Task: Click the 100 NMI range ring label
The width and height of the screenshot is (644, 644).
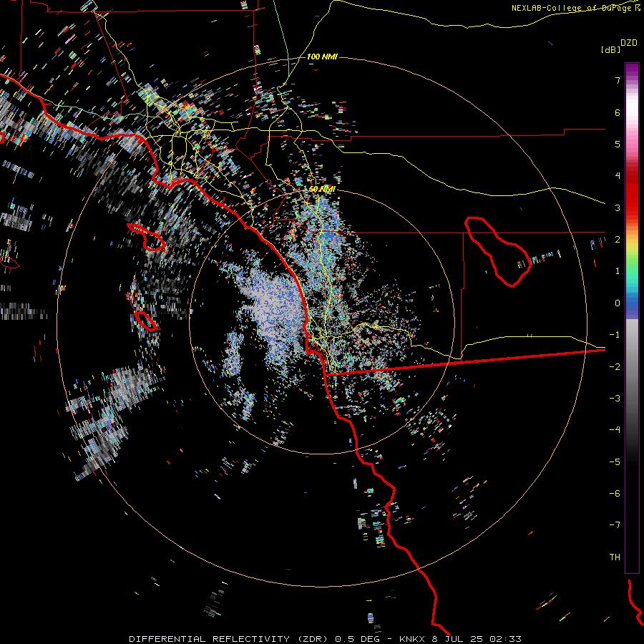Action: (x=323, y=57)
